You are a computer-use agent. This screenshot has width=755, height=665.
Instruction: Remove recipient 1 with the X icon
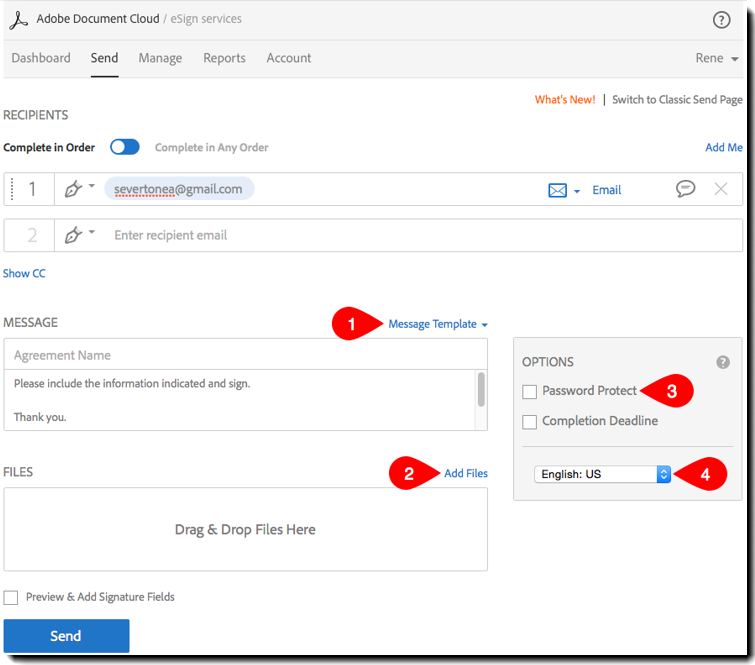tap(721, 189)
